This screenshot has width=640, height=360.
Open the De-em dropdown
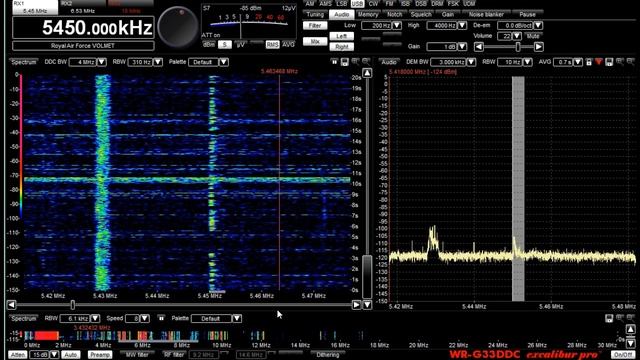pos(538,25)
